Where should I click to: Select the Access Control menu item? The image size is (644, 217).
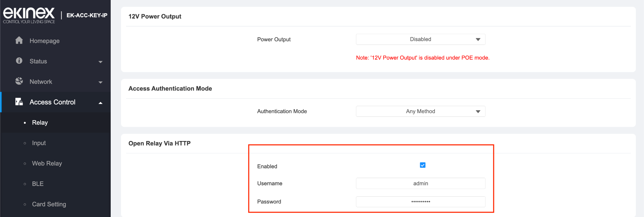pyautogui.click(x=55, y=102)
